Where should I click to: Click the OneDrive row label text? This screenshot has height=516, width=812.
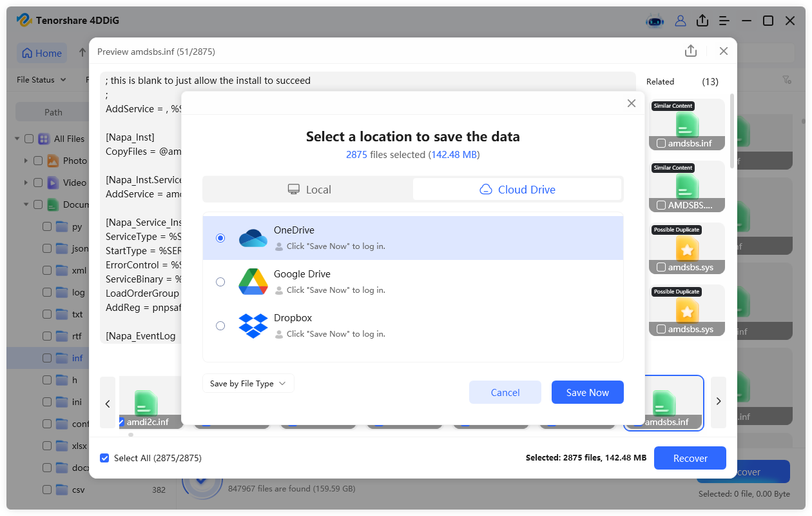point(294,230)
